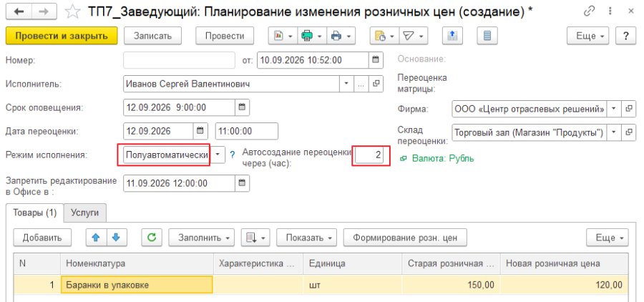
Task: Choose Исполнитель via ellipsis button
Action: (361, 84)
